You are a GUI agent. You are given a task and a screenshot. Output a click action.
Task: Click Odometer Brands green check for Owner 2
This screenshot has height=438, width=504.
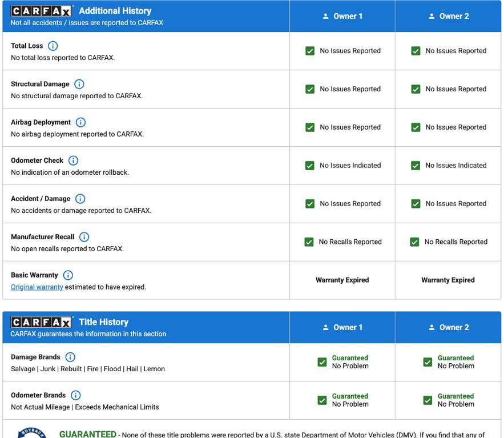click(428, 400)
